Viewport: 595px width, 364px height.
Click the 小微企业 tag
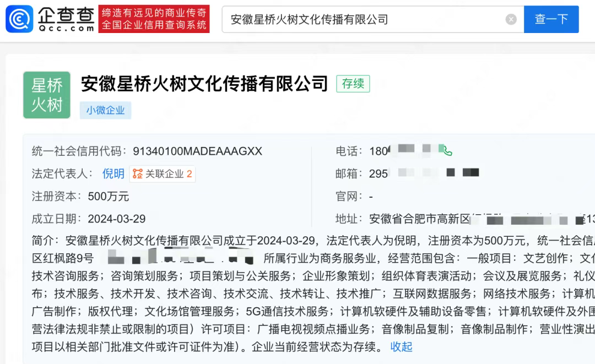105,110
